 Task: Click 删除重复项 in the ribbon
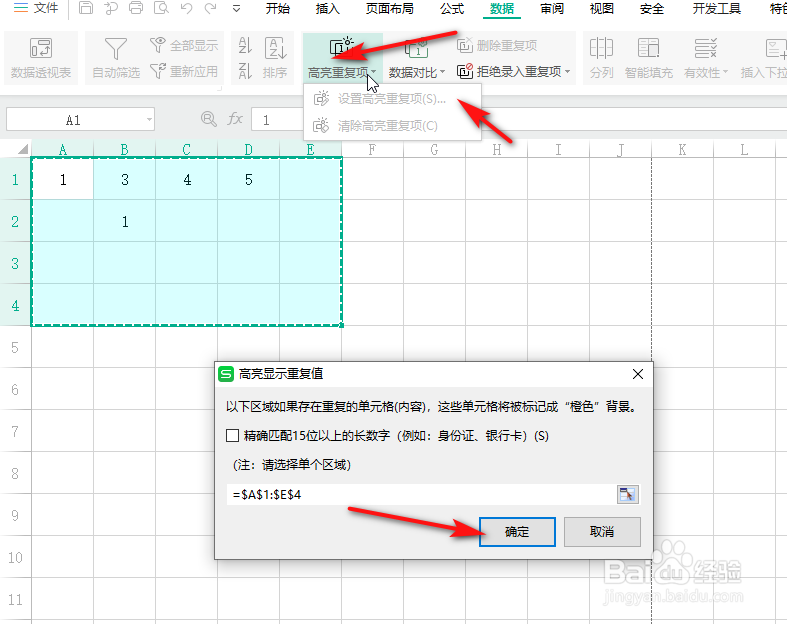[497, 46]
